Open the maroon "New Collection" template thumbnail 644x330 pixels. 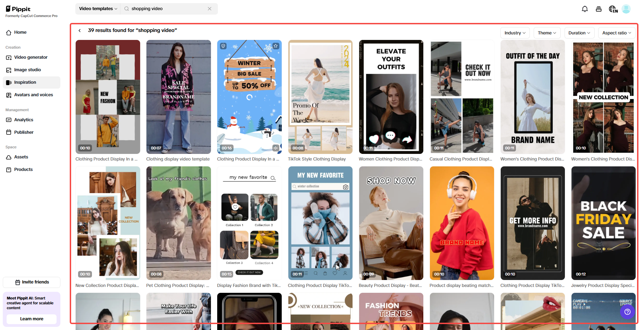(603, 97)
